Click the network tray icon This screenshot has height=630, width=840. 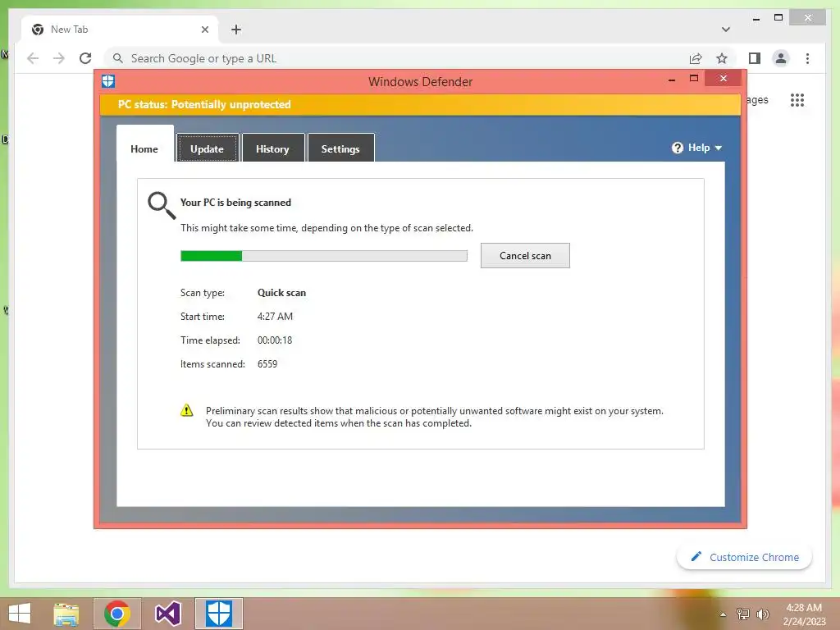[x=742, y=614]
